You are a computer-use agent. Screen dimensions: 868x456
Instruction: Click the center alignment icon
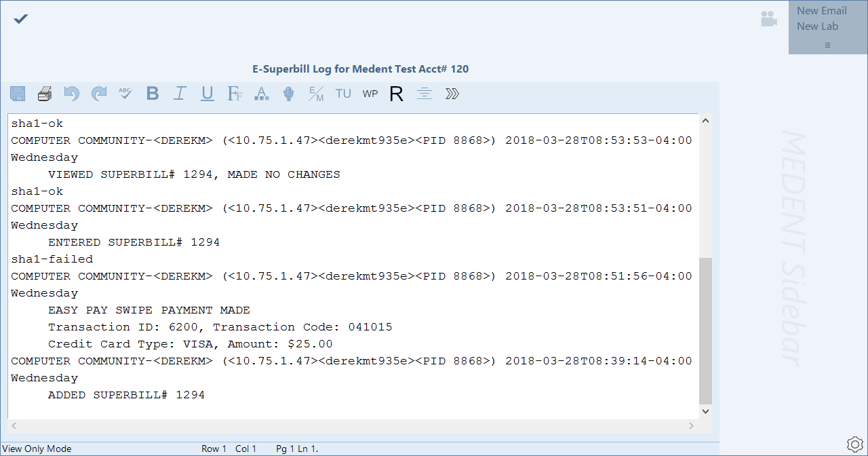click(425, 94)
